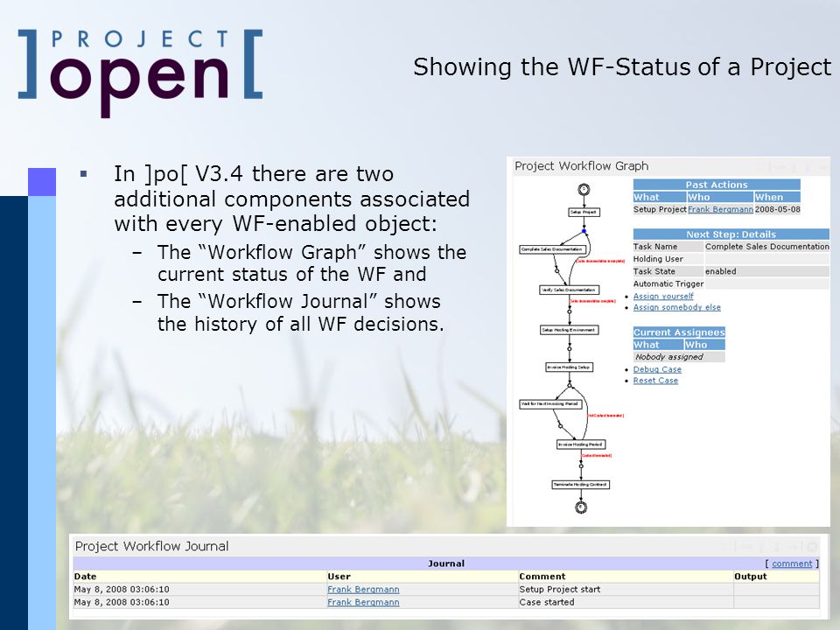840x630 pixels.
Task: Click the Project Workflow Journal panel title
Action: [151, 546]
